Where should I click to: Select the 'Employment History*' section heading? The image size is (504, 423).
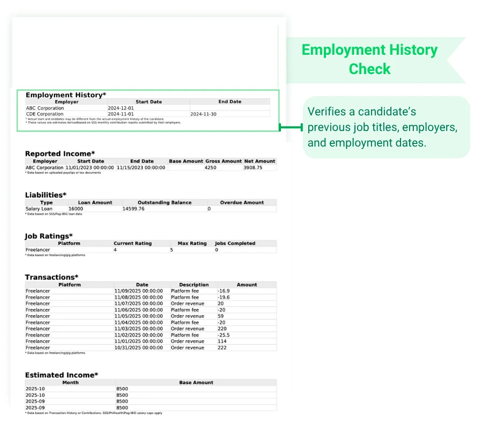(x=66, y=95)
